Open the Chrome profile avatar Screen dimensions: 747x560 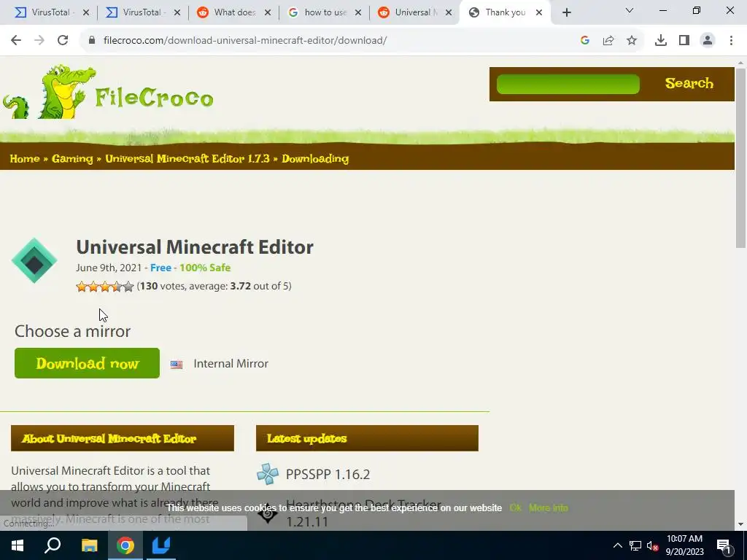pos(708,41)
